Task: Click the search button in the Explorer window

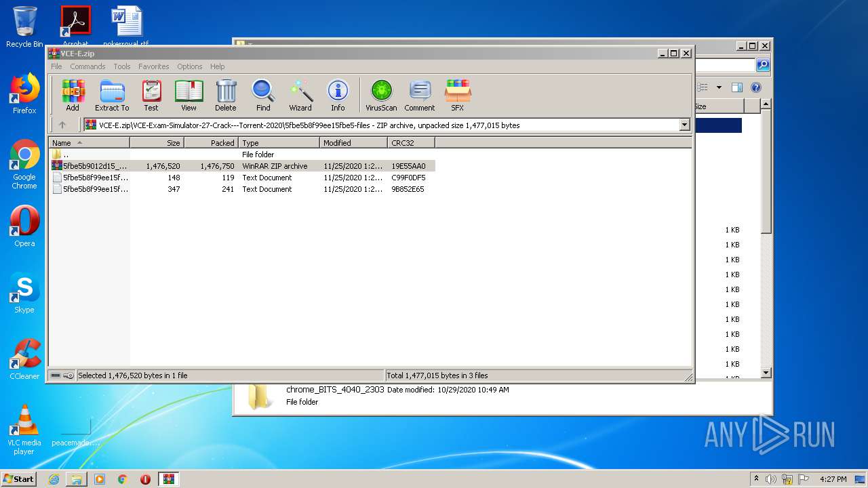Action: pos(763,65)
